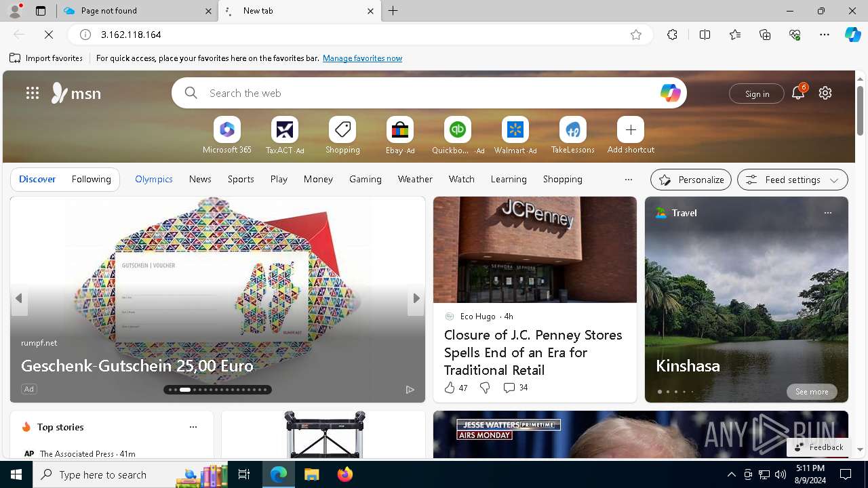Open the tab actions menu icon
Screen dimensions: 868x488
(x=41, y=11)
